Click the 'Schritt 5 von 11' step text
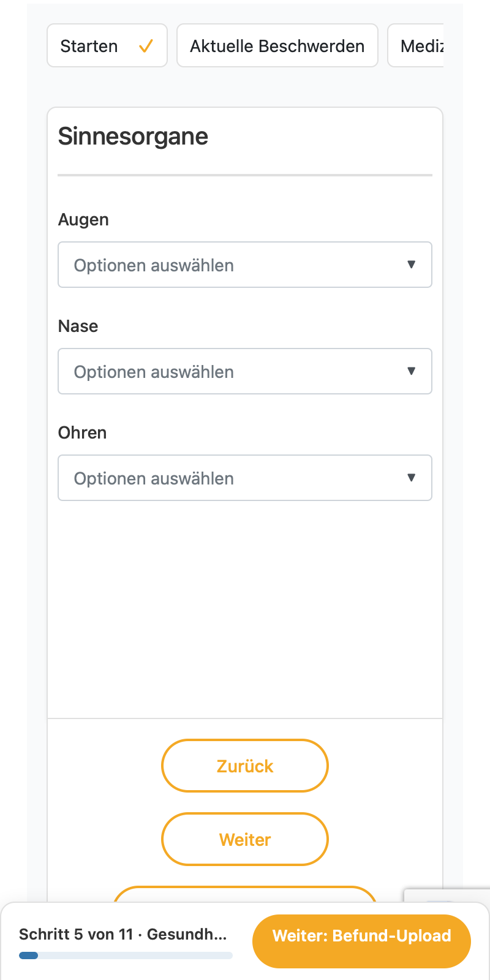Screen dimensions: 490x980 (76, 934)
